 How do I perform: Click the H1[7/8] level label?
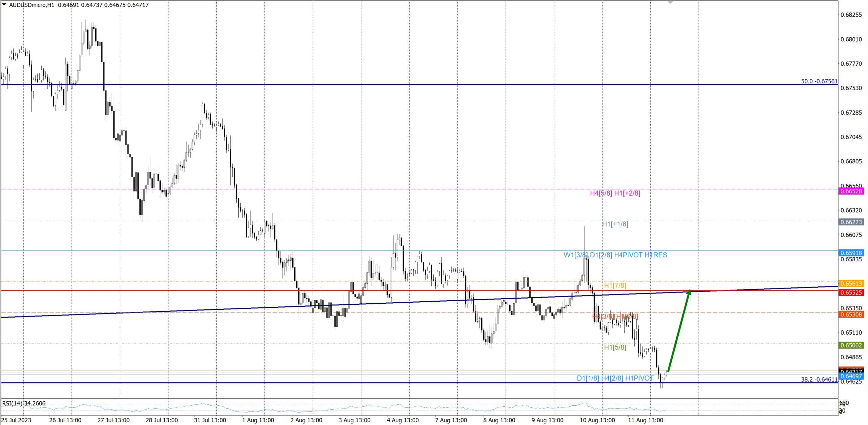coord(615,286)
